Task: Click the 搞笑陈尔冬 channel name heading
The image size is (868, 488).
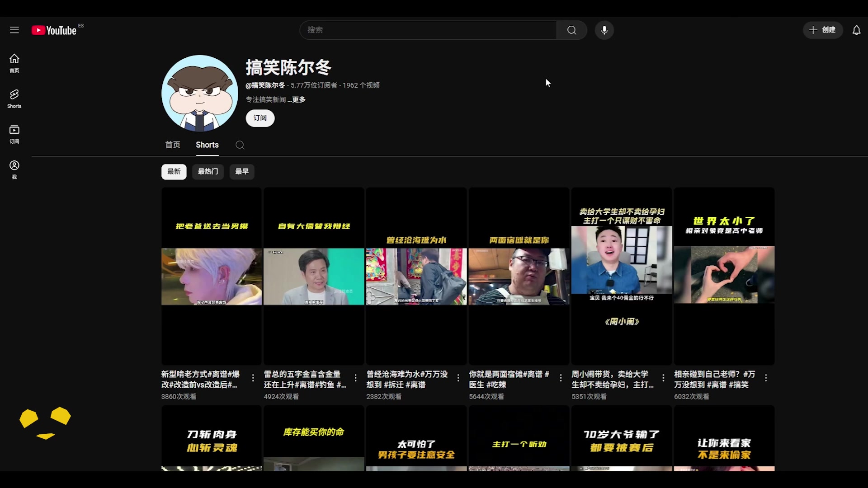Action: 288,68
